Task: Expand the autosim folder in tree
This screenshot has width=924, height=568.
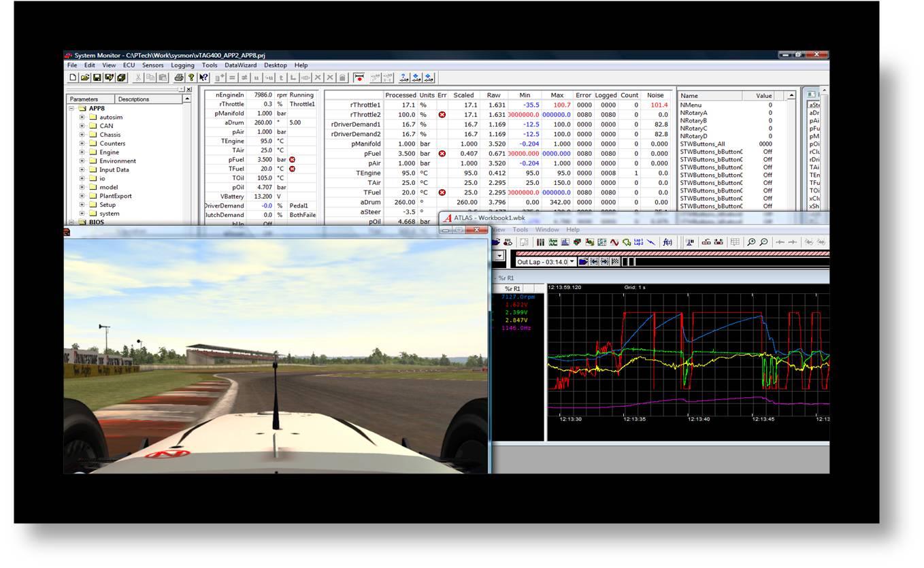Action: [x=82, y=117]
